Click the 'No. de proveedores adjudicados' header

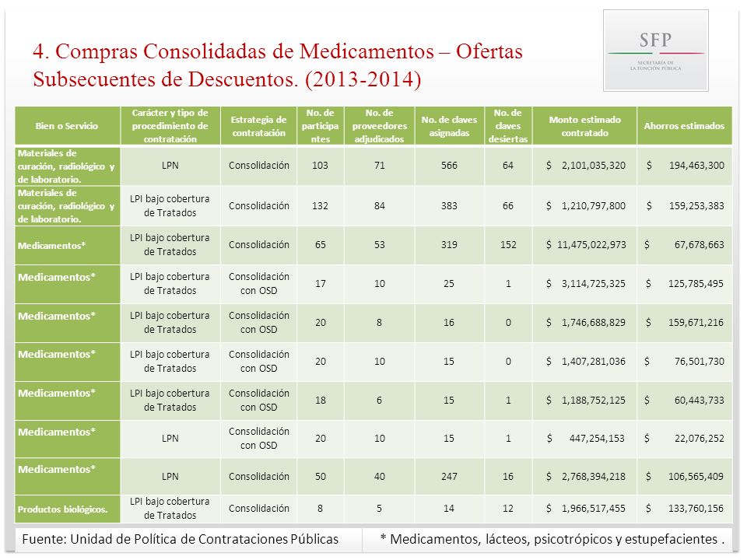pos(379,126)
